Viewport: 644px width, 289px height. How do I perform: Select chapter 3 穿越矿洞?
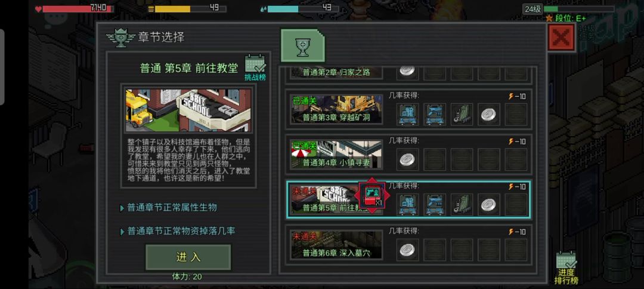coord(336,109)
